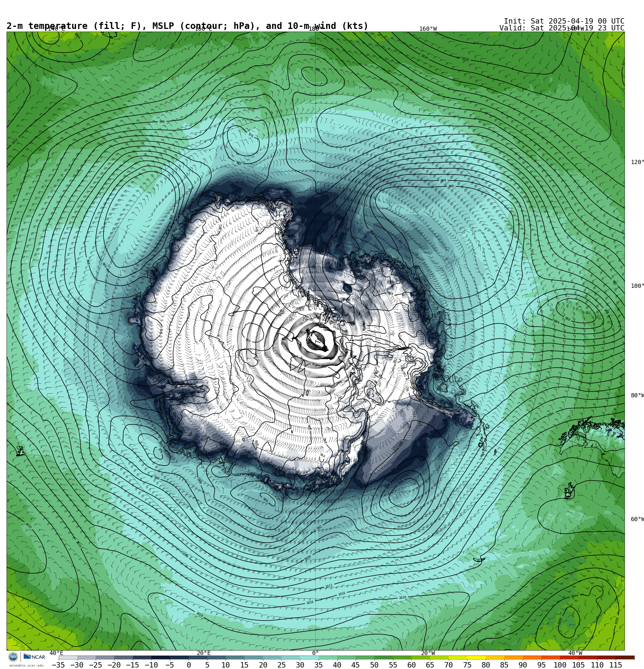
Task: Click the colorbar tick label '100'
Action: [x=560, y=665]
